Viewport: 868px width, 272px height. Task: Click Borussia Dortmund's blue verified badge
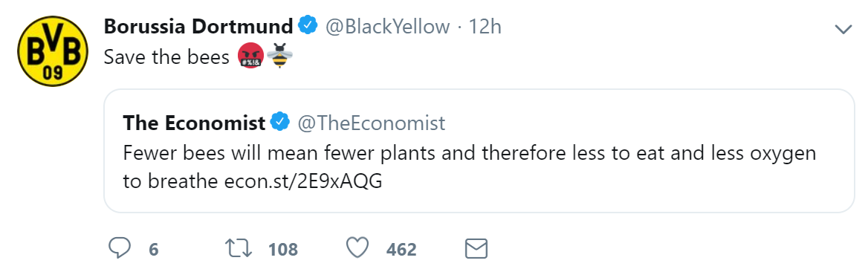tap(308, 26)
